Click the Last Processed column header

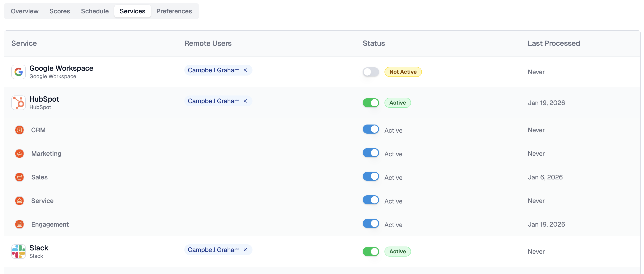pyautogui.click(x=553, y=43)
